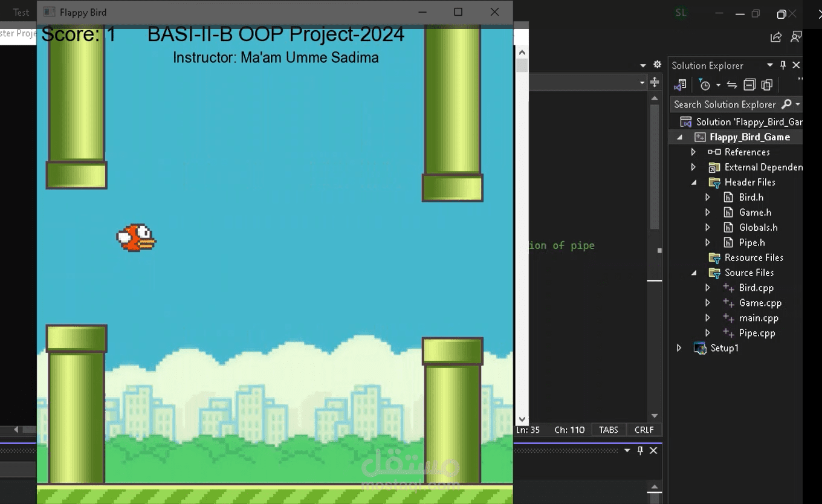
Task: Open Bird.h in Solution Explorer
Action: (x=751, y=197)
